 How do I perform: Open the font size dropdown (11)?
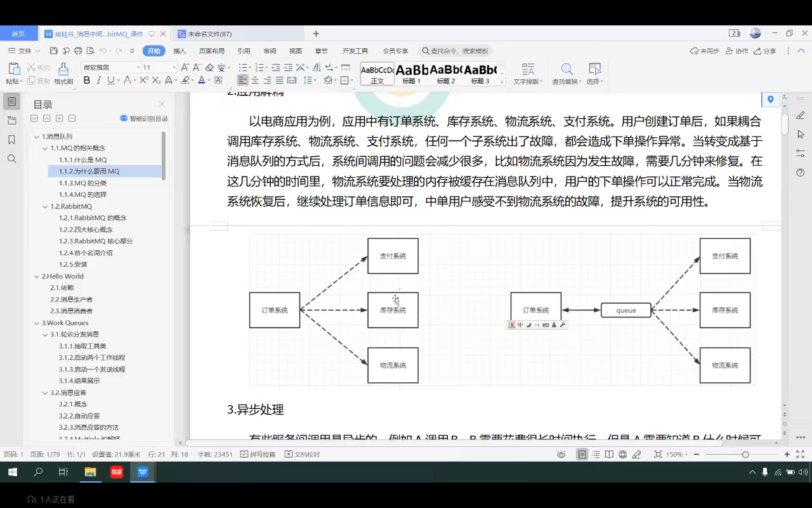point(174,67)
